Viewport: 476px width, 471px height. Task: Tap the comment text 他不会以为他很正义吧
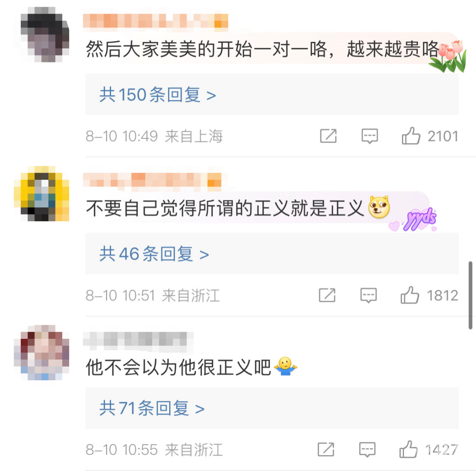click(178, 367)
